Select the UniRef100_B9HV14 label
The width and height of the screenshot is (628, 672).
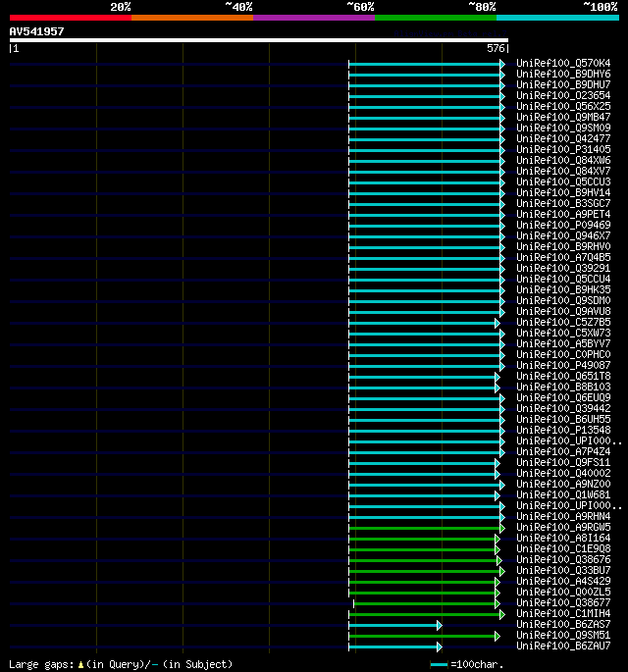point(563,192)
